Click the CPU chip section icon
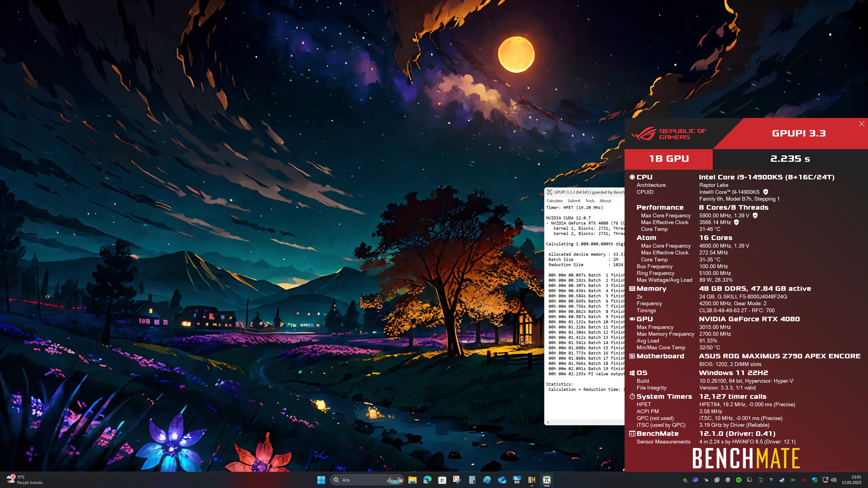Image resolution: width=868 pixels, height=488 pixels. tap(632, 177)
